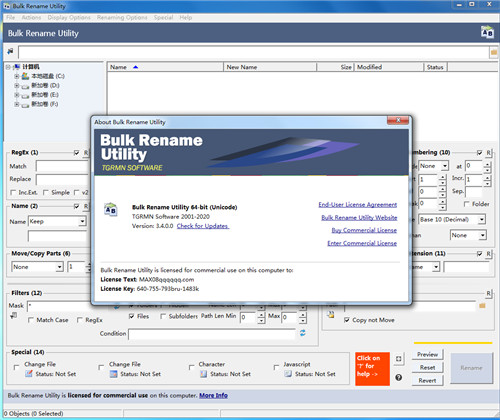Image resolution: width=500 pixels, height=420 pixels.
Task: Toggle the Simple checkbox in RegEx panel
Action: 46,192
